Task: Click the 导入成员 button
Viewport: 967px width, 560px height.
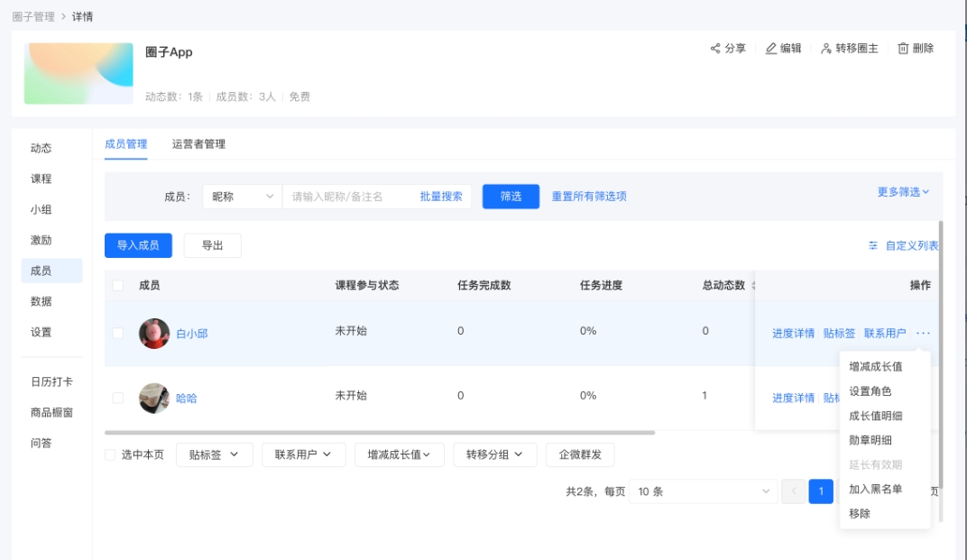Action: tap(136, 245)
